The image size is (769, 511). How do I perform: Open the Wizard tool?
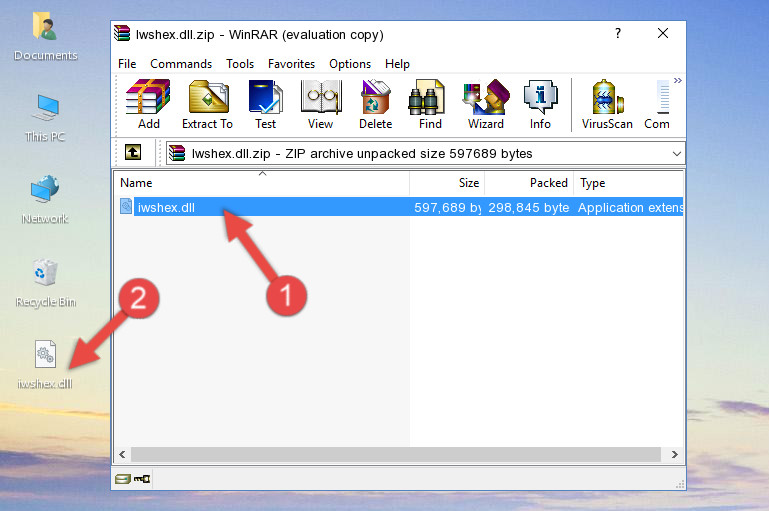[486, 104]
